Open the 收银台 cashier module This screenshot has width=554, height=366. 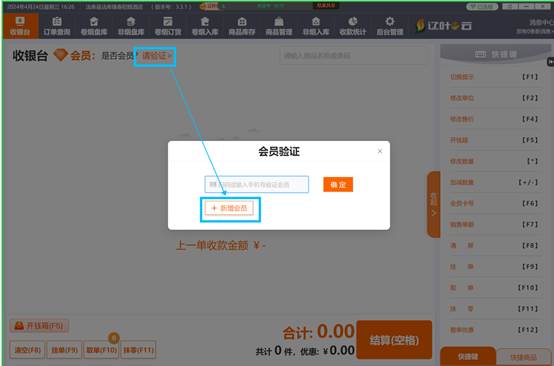[x=20, y=26]
